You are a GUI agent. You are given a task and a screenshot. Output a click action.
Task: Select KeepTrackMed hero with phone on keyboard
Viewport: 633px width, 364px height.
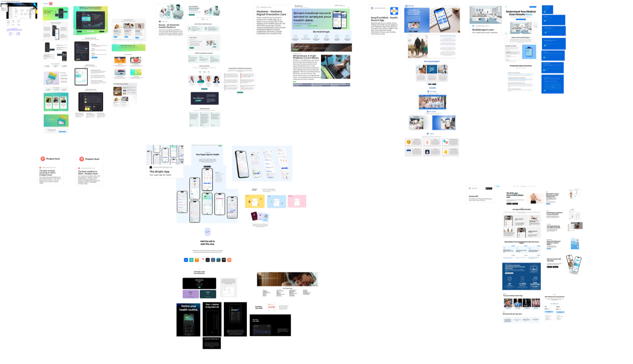[x=432, y=19]
